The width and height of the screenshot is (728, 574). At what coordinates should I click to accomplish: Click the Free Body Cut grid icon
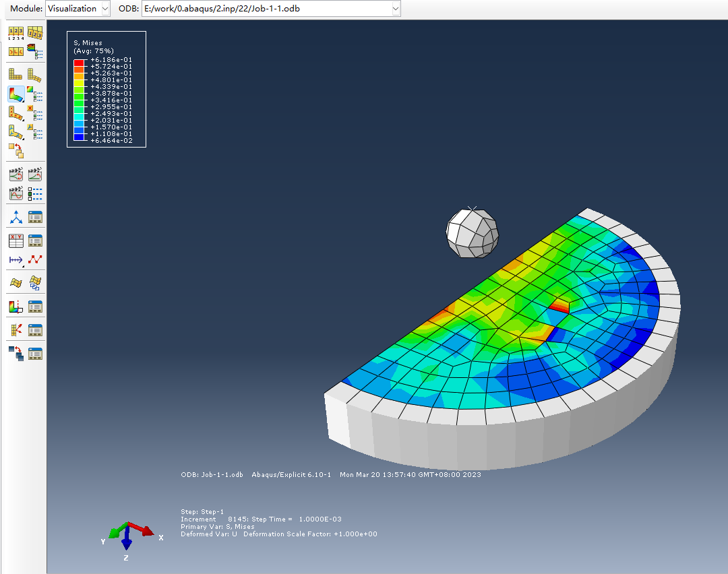click(16, 330)
